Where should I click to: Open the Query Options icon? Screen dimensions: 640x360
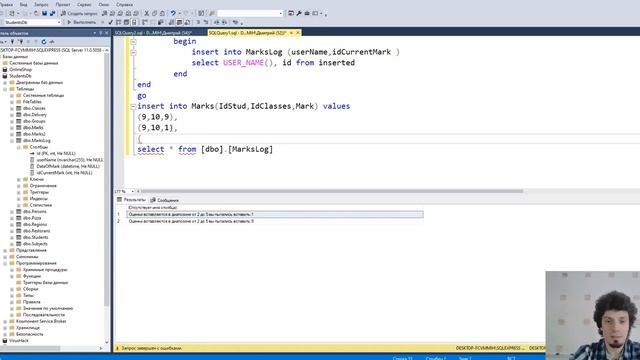[x=126, y=22]
